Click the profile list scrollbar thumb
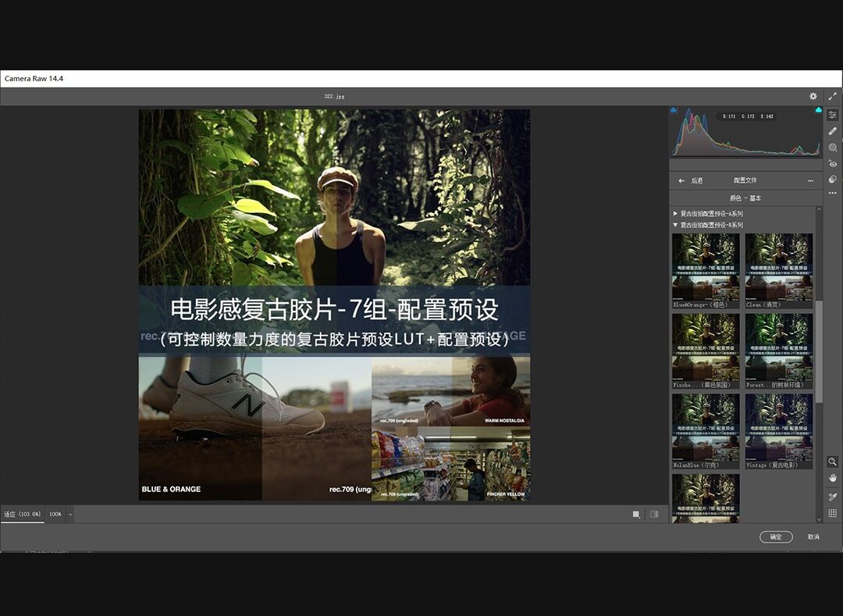The image size is (843, 616). (x=819, y=351)
